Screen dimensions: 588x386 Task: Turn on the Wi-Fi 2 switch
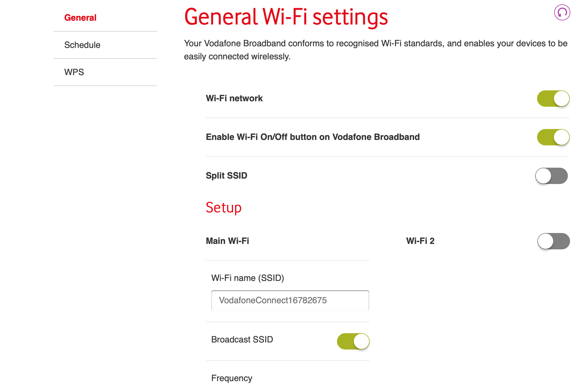click(553, 241)
